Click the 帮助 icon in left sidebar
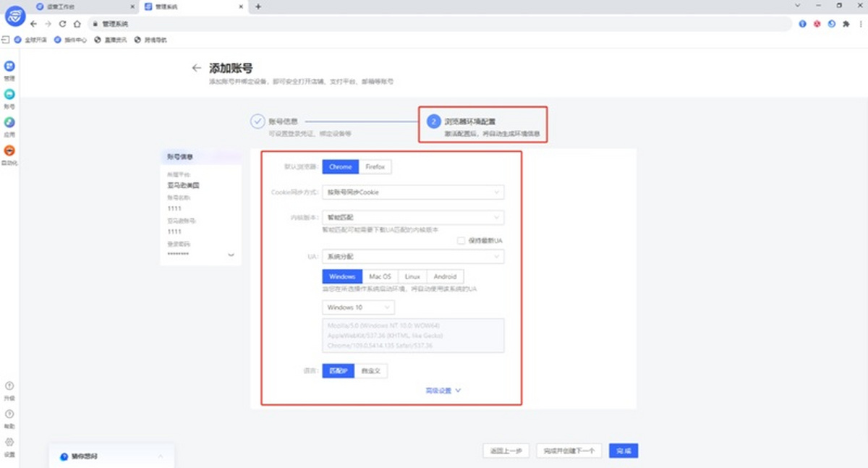868x468 pixels. (9, 414)
